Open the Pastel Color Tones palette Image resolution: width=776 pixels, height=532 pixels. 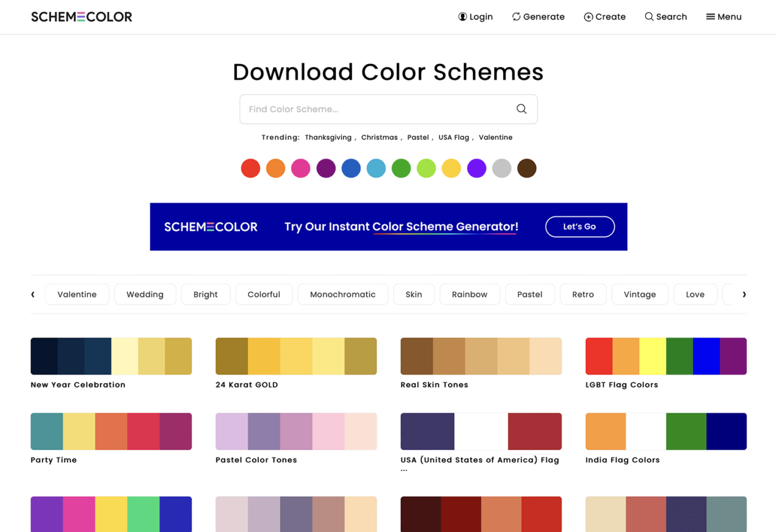296,431
